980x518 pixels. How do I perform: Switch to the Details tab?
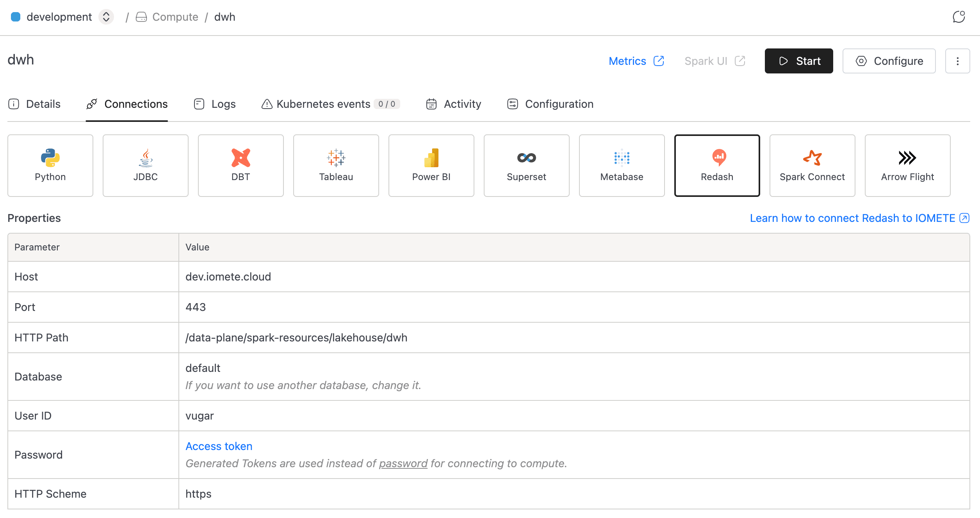34,104
